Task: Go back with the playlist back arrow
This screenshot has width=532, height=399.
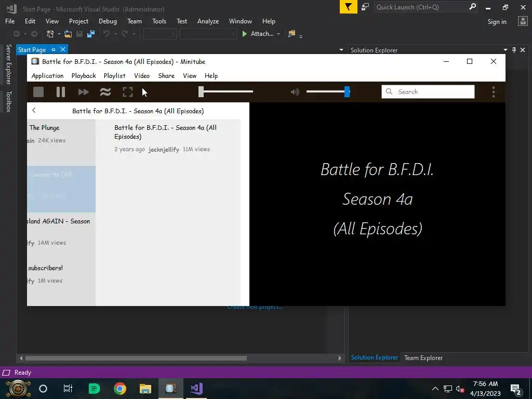Action: 34,110
